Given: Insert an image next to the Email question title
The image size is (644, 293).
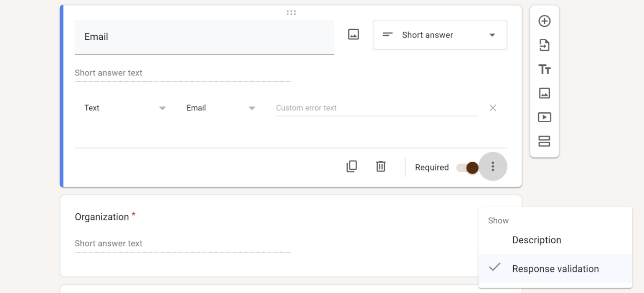Looking at the screenshot, I should click(353, 34).
